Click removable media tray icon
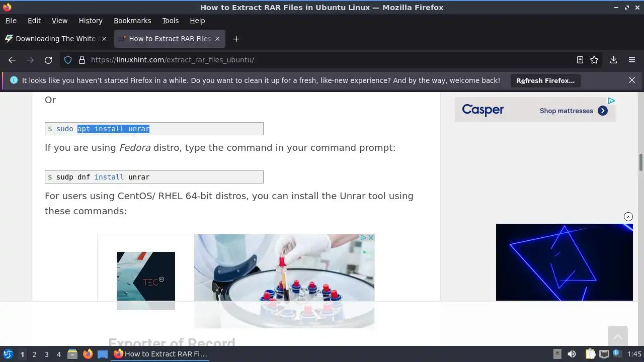 [x=557, y=354]
